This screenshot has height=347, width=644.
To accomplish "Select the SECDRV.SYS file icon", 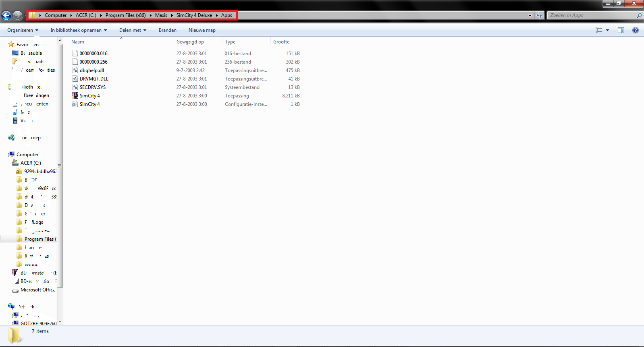I will [75, 87].
